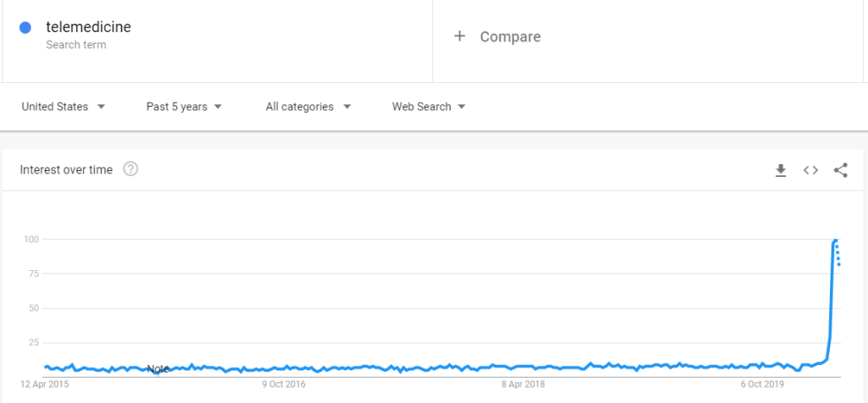Change the Web Search type dropdown
The image size is (868, 403).
click(428, 107)
